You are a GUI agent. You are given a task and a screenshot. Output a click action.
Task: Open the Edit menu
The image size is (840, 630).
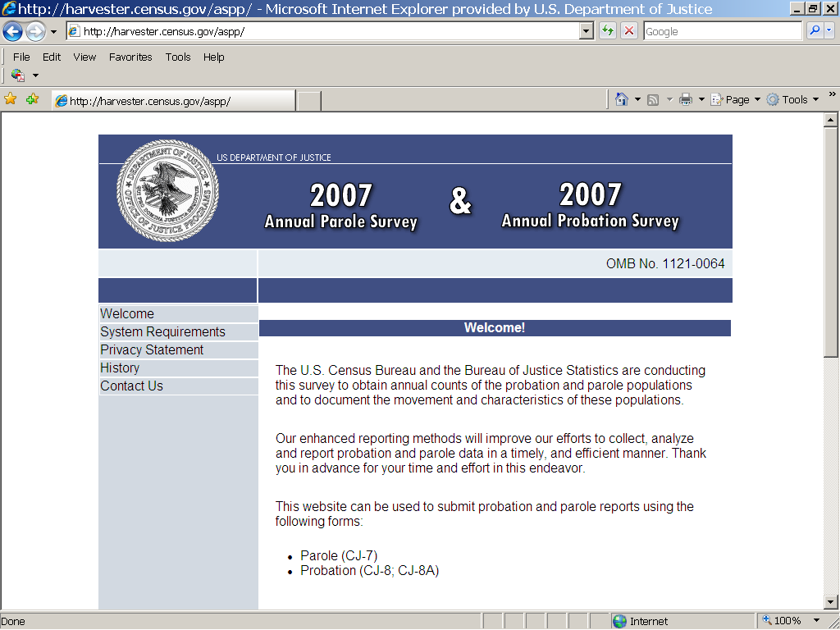coord(52,57)
